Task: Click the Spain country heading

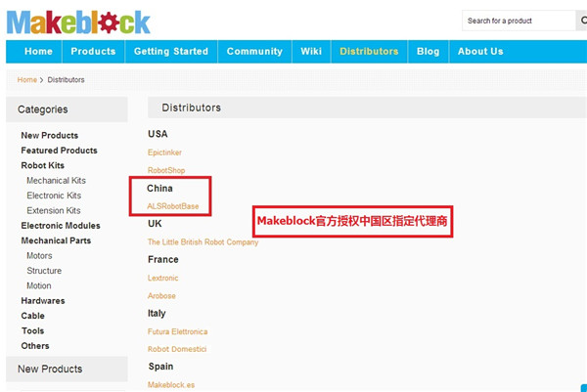Action: coord(160,367)
